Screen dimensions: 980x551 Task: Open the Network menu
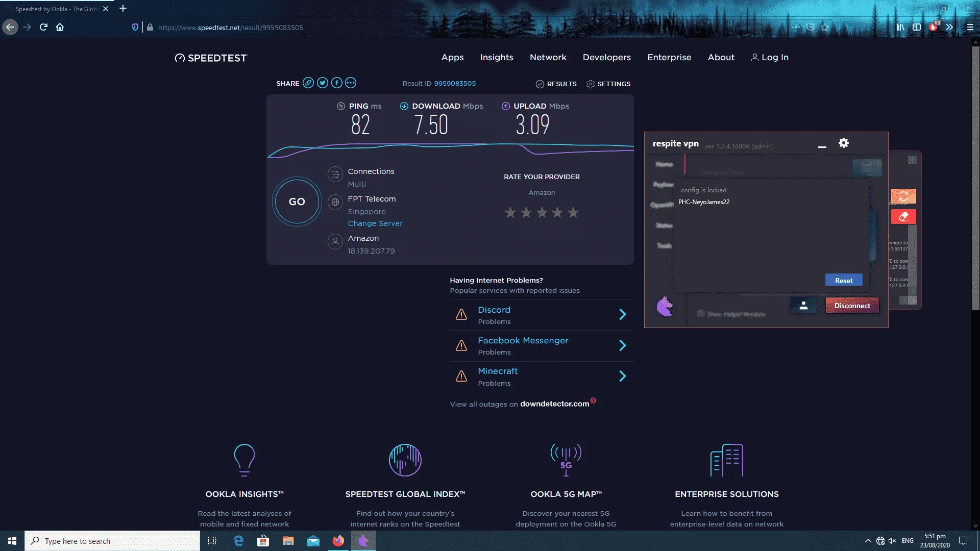548,57
